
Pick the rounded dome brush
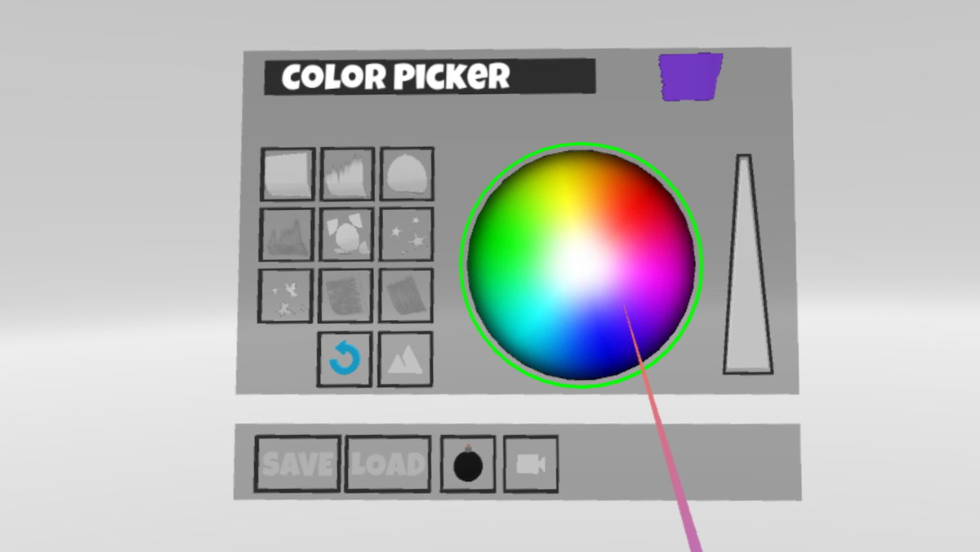pyautogui.click(x=407, y=173)
